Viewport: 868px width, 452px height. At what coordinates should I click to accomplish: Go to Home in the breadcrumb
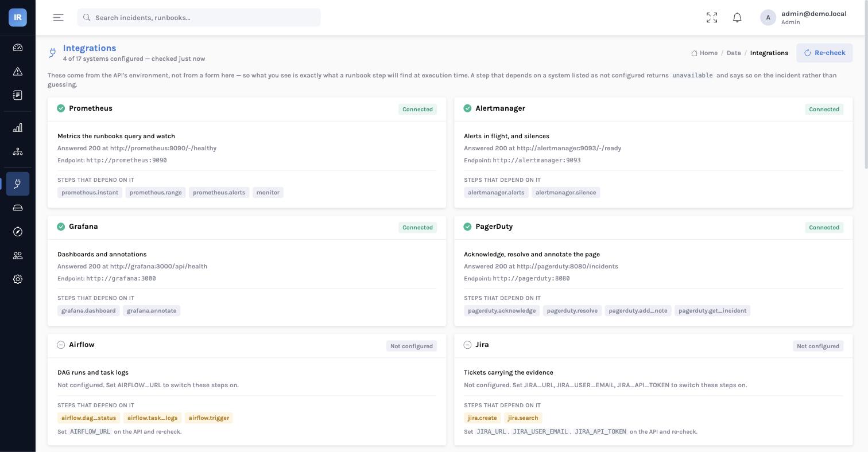tap(704, 53)
